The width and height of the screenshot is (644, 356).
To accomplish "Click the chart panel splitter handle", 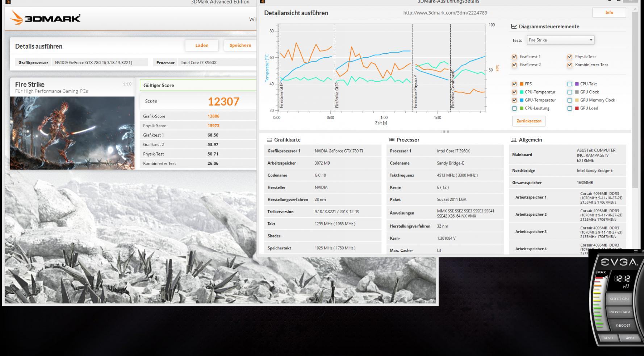I will click(x=445, y=132).
